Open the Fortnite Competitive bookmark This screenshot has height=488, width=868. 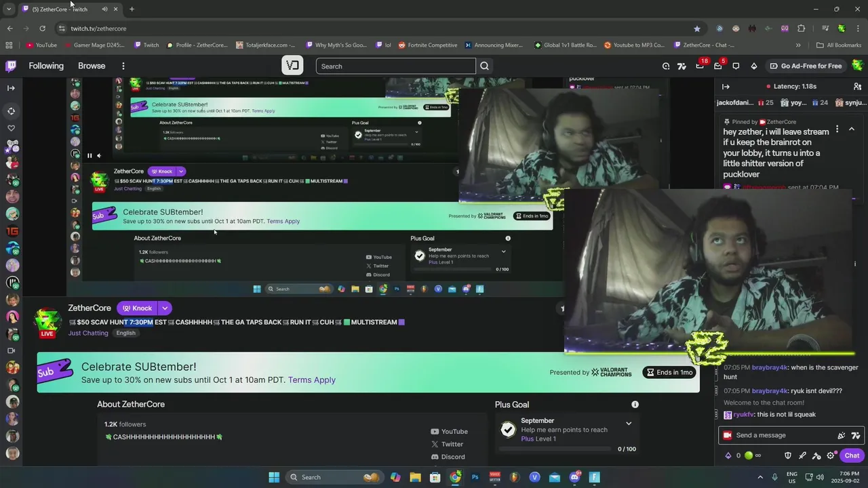(x=428, y=45)
